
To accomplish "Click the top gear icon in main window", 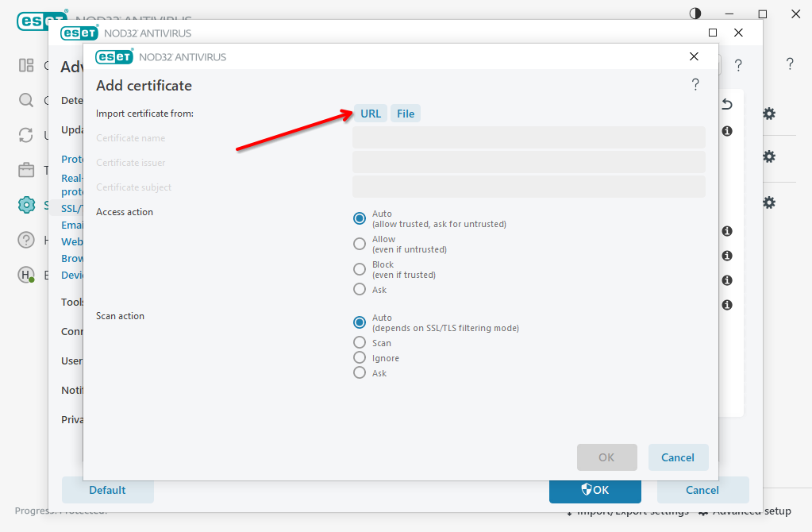I will tap(769, 114).
